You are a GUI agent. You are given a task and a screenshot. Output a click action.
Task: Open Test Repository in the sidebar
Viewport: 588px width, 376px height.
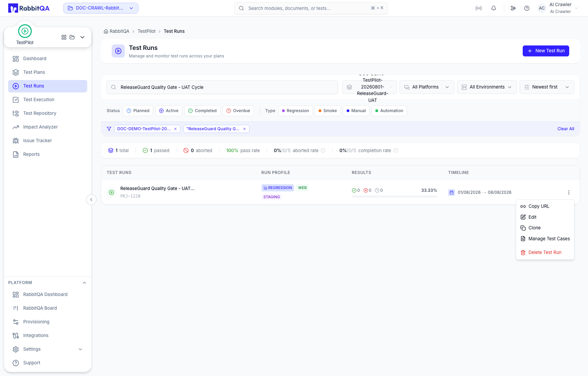[x=48, y=113]
